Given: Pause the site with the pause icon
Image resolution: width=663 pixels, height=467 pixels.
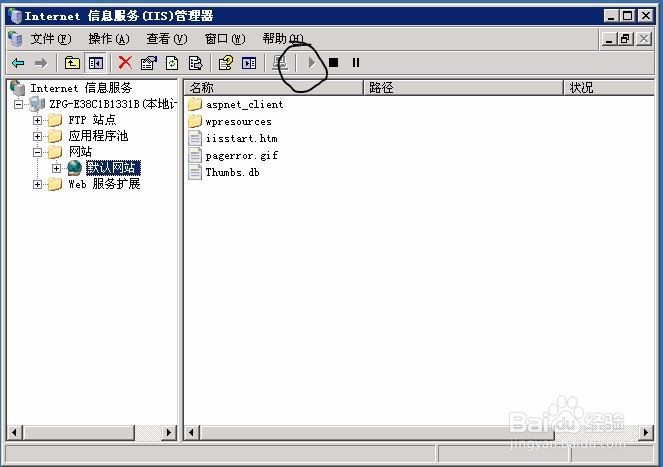Looking at the screenshot, I should 356,63.
